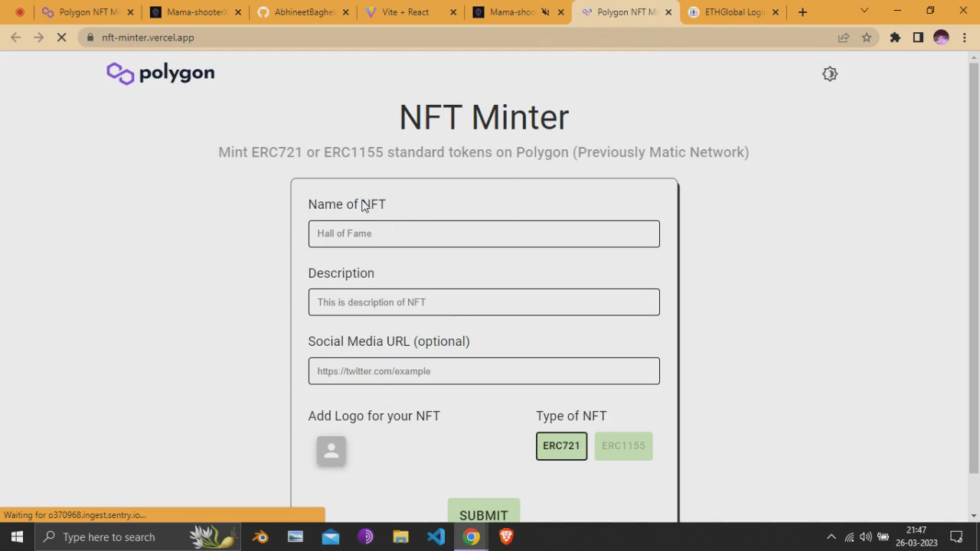
Task: Close active Polygon NFT Minter tab
Action: coord(668,12)
